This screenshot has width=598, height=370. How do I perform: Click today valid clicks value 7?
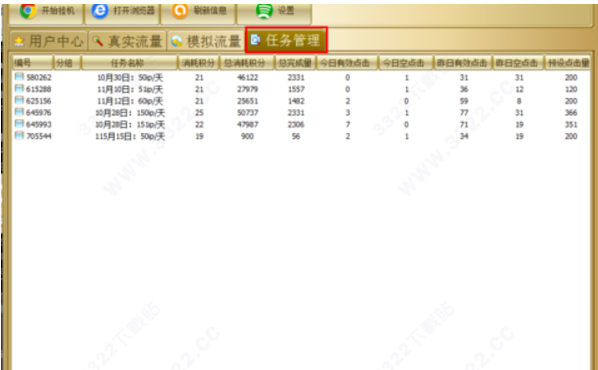point(347,125)
